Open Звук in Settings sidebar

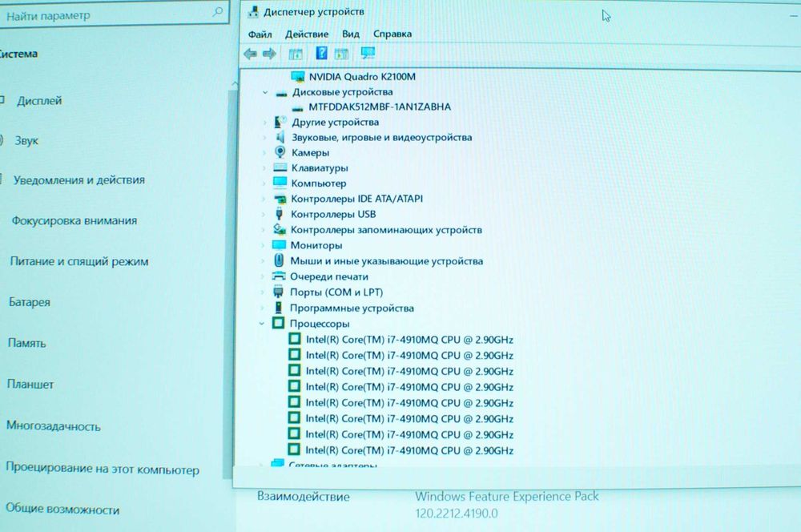pyautogui.click(x=26, y=140)
